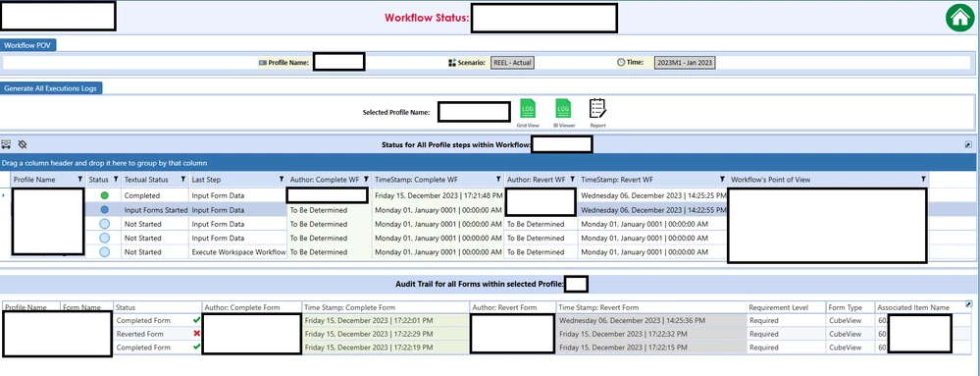The height and width of the screenshot is (376, 980).
Task: Select the Execute Workspace Workflow cell
Action: click(x=238, y=252)
